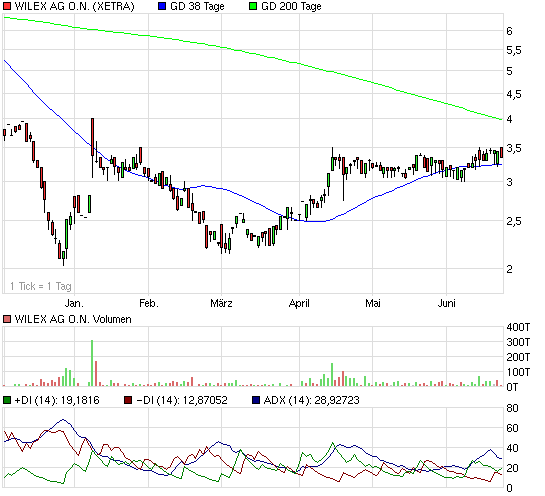Screen dimensions: 545x496
Task: Click the navy ADX (14) legend swatch
Action: pyautogui.click(x=256, y=400)
